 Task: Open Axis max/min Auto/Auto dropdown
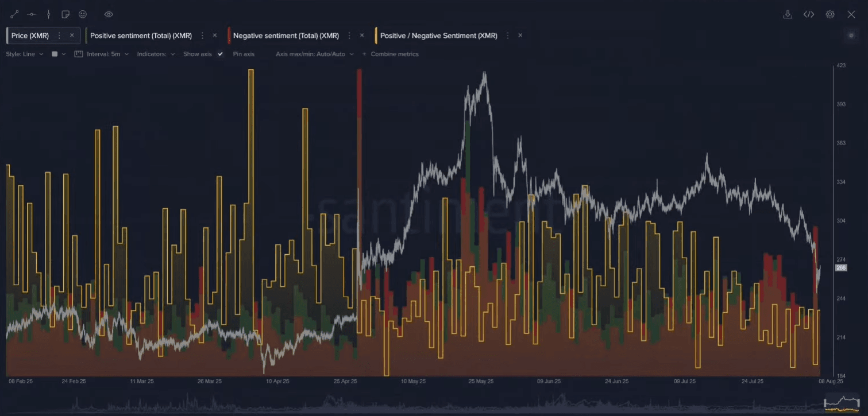(315, 54)
